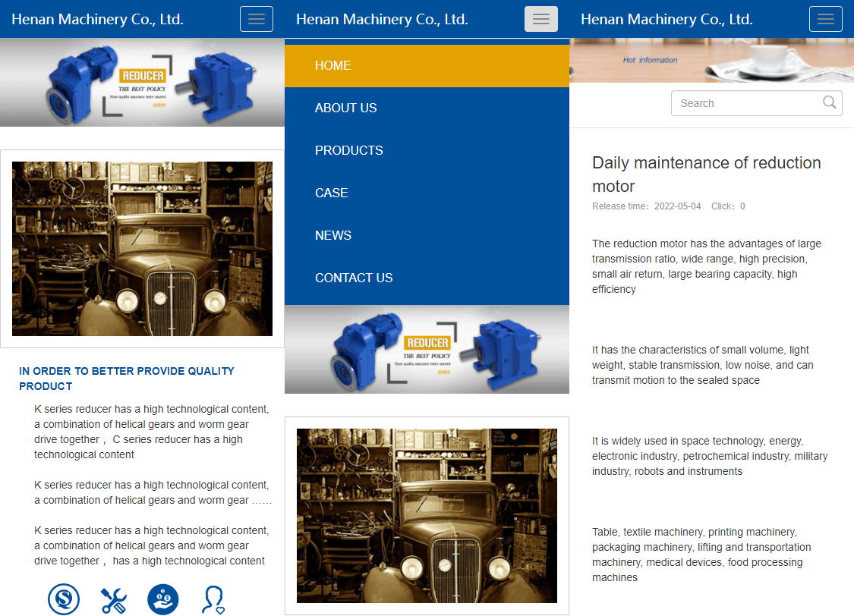Image resolution: width=854 pixels, height=616 pixels.
Task: Click paragraph mentioning 'C series reducer has a high'
Action: coord(152,432)
